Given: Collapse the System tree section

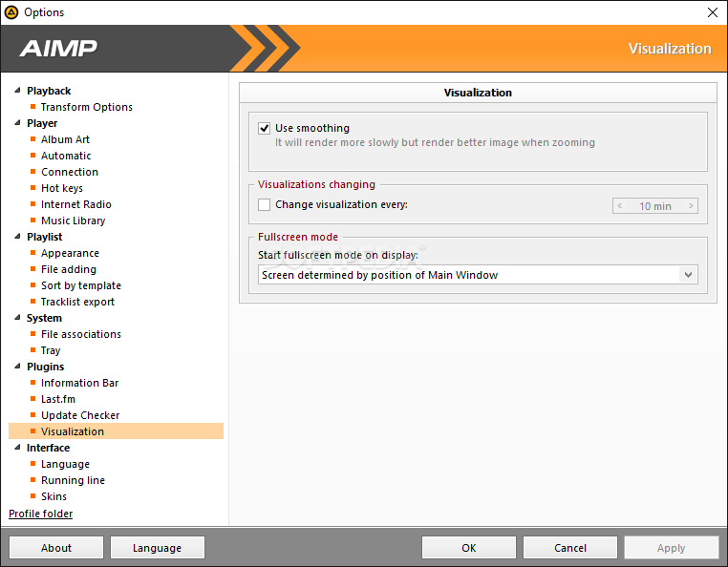Looking at the screenshot, I should tap(17, 318).
